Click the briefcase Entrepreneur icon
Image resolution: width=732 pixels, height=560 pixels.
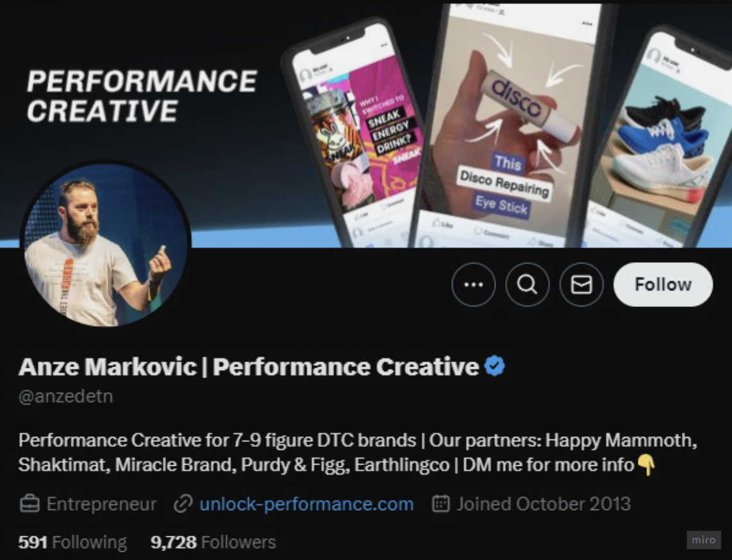click(x=30, y=504)
